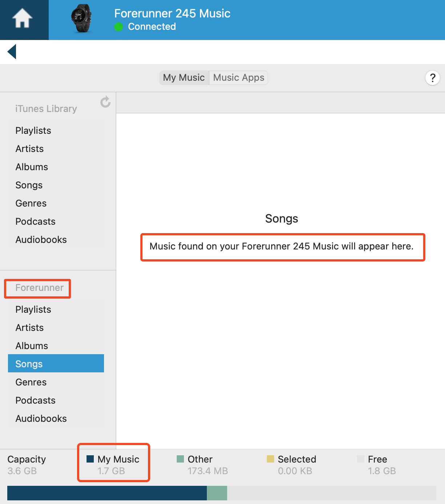Switch to the My Music tab
The height and width of the screenshot is (504, 445).
184,78
